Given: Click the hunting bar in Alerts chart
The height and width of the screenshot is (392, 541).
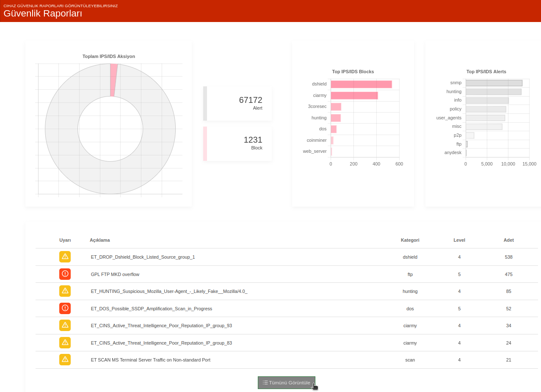Looking at the screenshot, I should coord(494,92).
